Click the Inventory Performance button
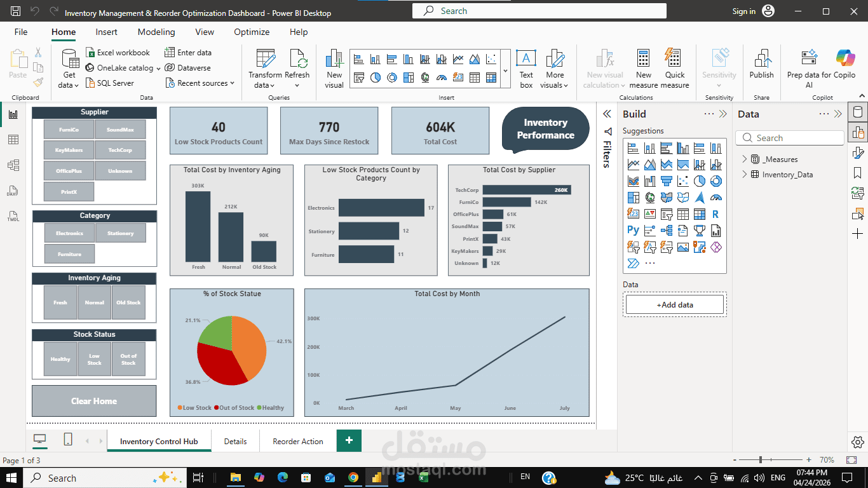Image resolution: width=868 pixels, height=488 pixels. pyautogui.click(x=545, y=129)
